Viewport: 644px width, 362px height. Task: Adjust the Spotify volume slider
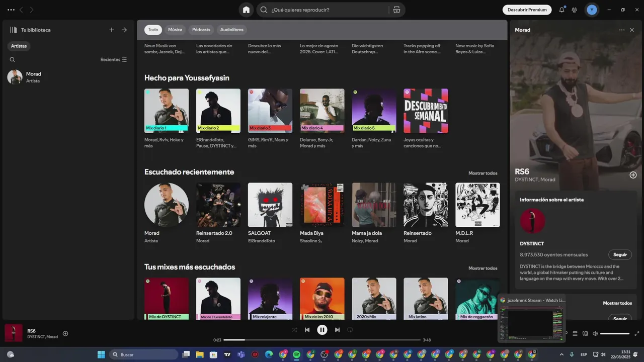(x=615, y=333)
